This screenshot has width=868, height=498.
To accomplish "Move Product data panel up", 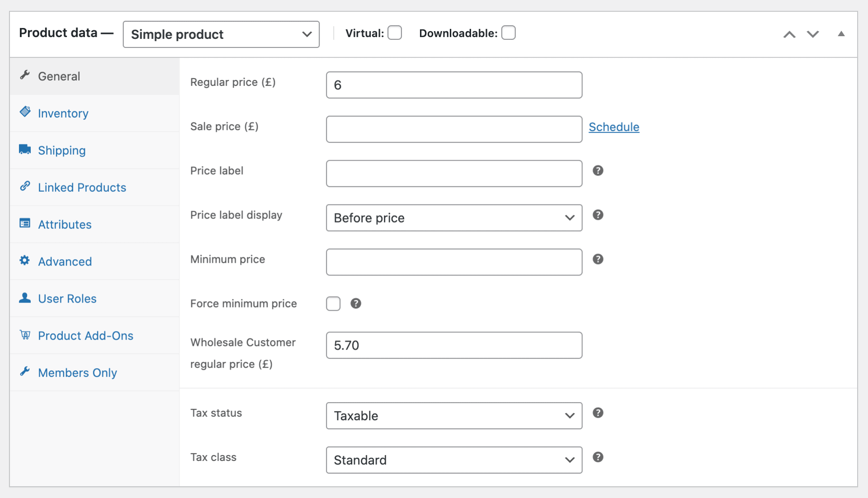I will click(x=789, y=34).
